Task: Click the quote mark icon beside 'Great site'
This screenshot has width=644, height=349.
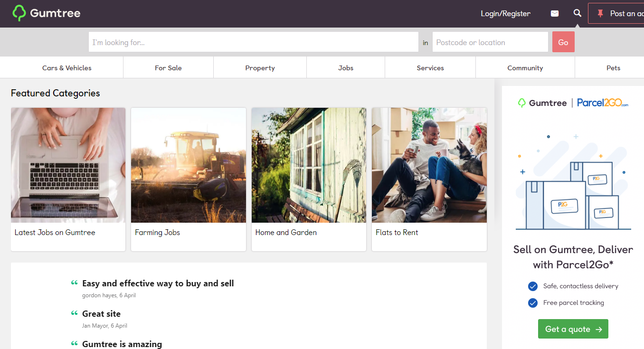Action: coord(74,313)
